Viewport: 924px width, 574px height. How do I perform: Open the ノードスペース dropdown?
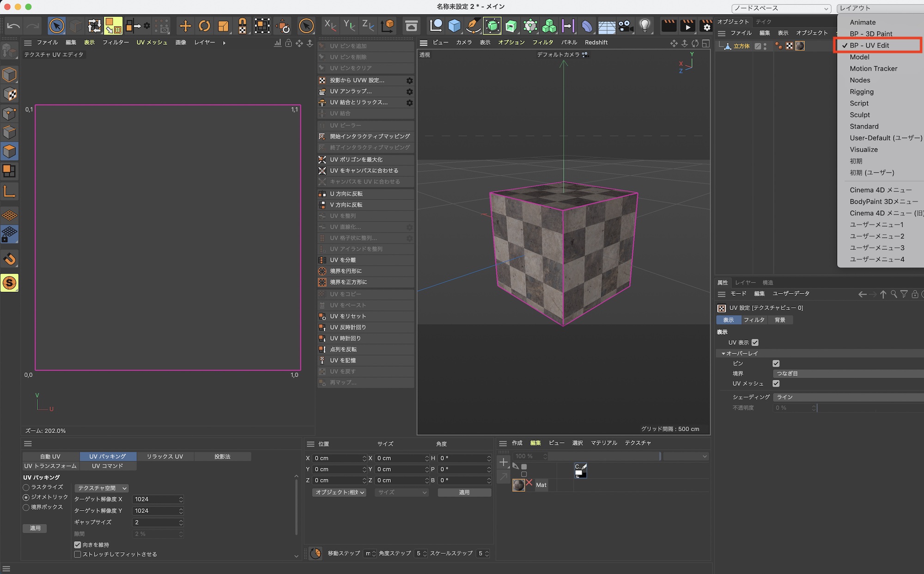point(781,8)
